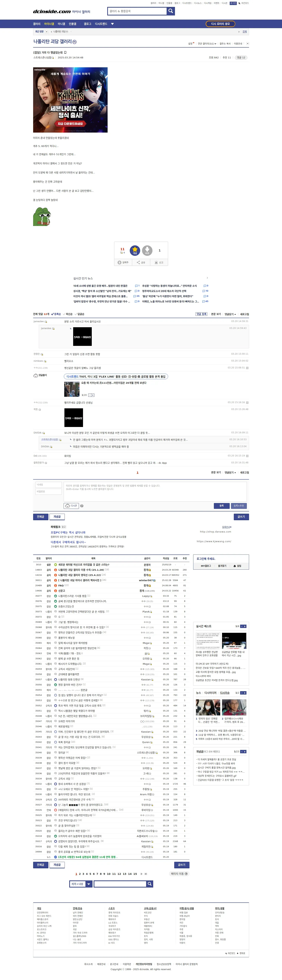Click the minor gallery ⓜ badge next to title
Viewport: 282px width, 980px height.
(x=74, y=42)
